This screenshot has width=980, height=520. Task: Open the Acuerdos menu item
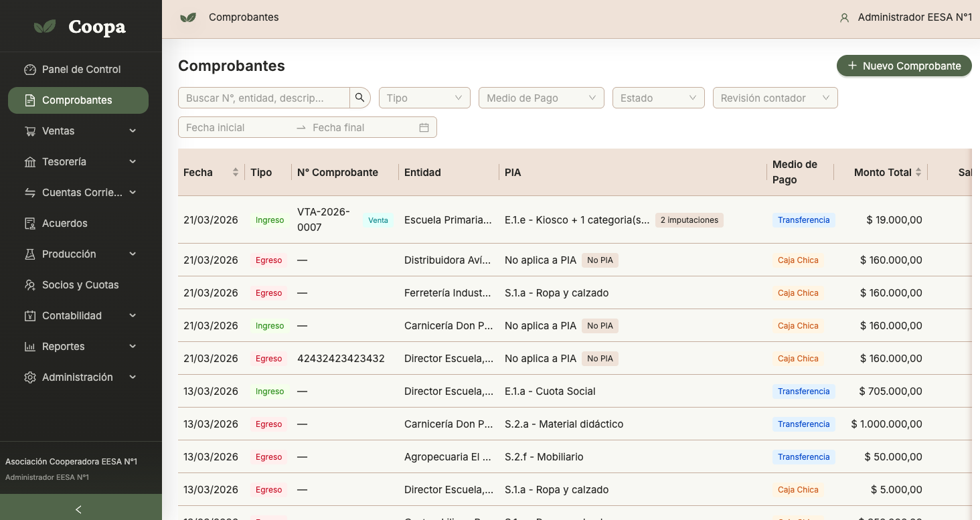coord(78,224)
